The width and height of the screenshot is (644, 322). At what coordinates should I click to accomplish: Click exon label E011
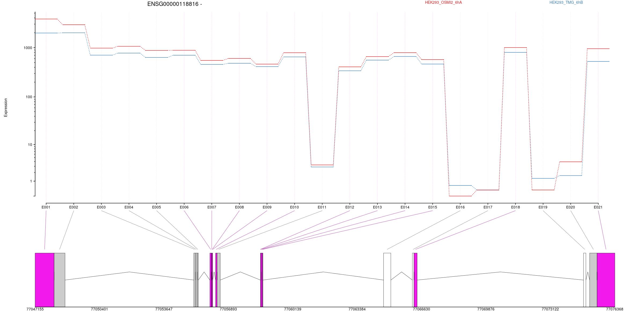pyautogui.click(x=322, y=207)
